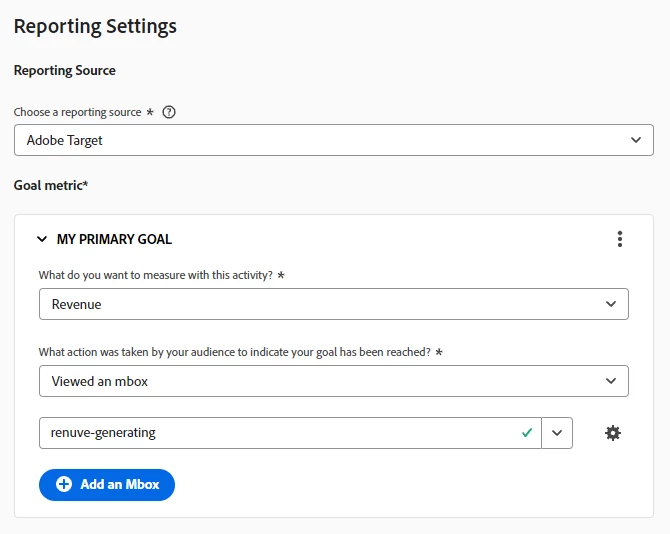Expand the mbox name suggestions dropdown
Screen dimensions: 670x534
click(557, 433)
